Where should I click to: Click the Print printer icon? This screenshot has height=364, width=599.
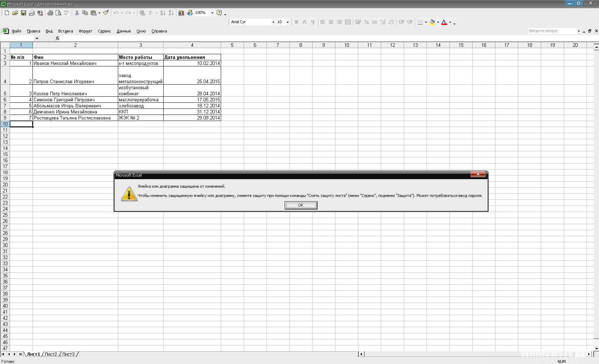(50, 13)
